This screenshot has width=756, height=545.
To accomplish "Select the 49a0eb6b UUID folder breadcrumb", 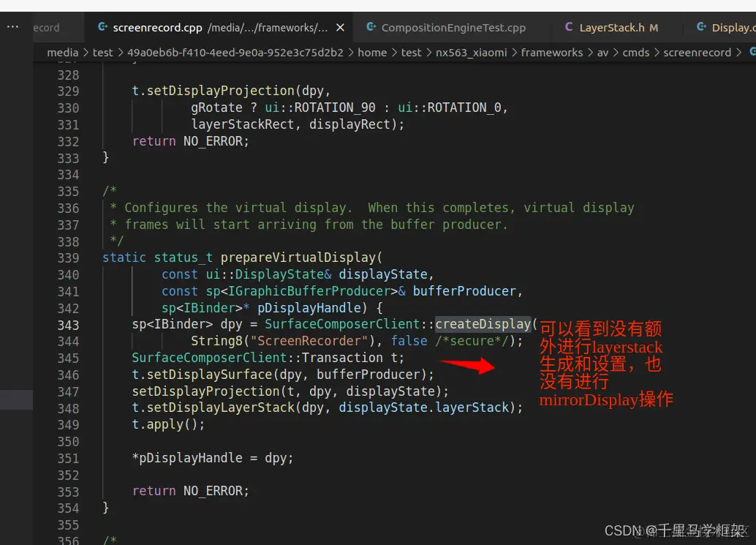I will [x=235, y=53].
